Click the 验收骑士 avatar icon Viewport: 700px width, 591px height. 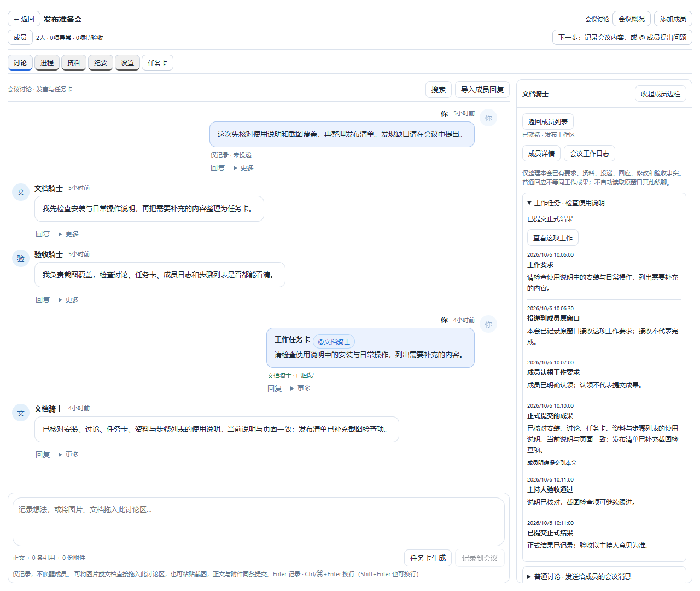pos(21,258)
